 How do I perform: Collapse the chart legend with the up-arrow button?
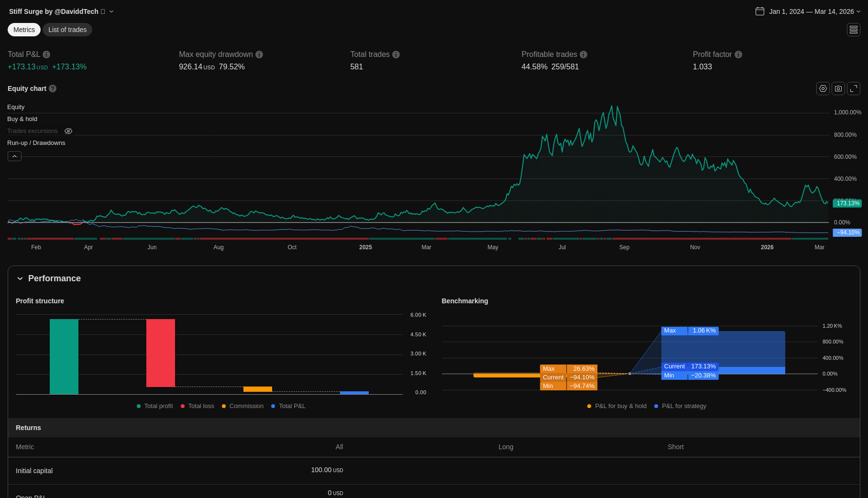(14, 156)
